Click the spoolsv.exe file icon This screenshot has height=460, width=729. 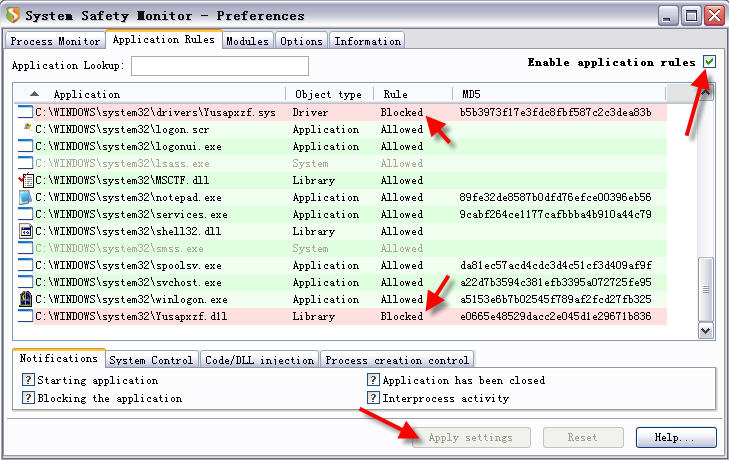click(x=25, y=265)
